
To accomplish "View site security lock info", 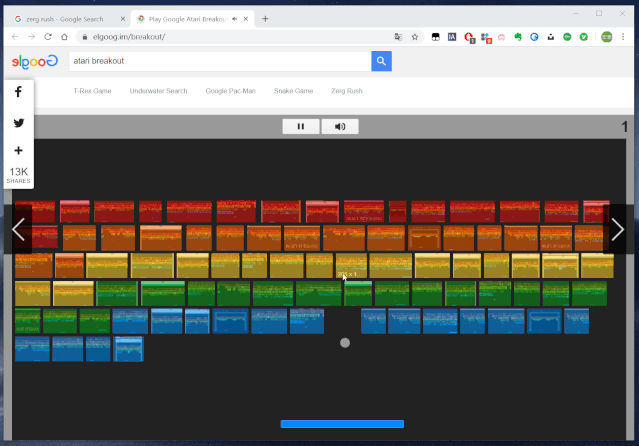I will (x=85, y=37).
